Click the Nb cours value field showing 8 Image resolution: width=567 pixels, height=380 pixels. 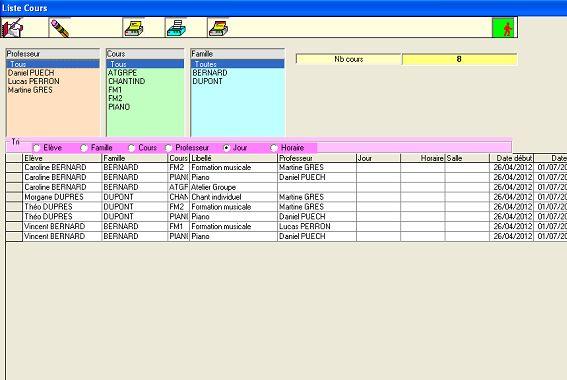459,59
